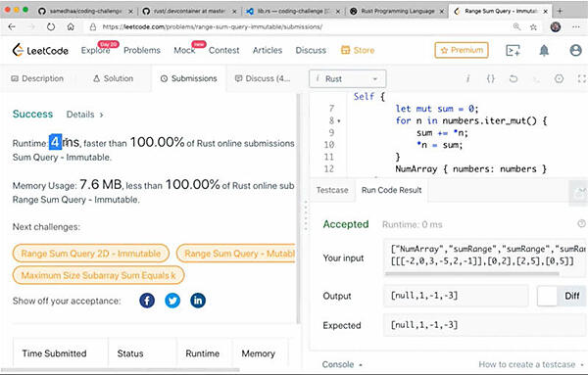Screen dimensions: 588x375
Task: Reset code with revert arrow icon
Action: click(x=514, y=78)
